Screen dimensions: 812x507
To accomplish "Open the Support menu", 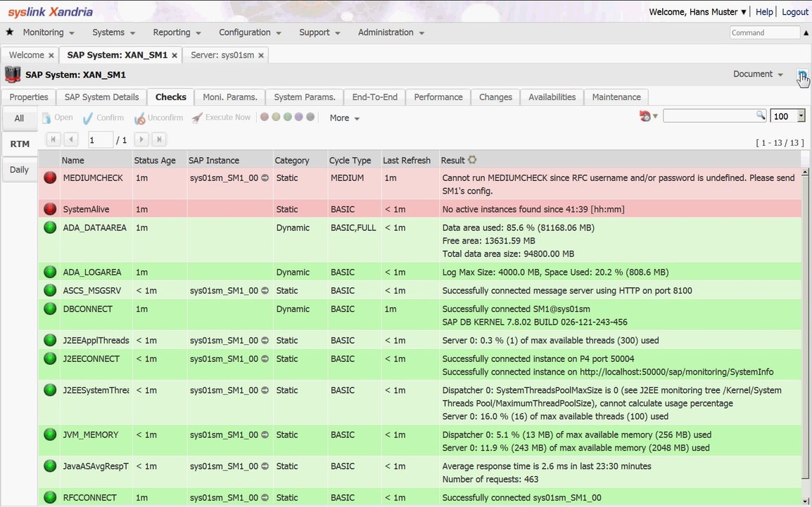I will 319,32.
